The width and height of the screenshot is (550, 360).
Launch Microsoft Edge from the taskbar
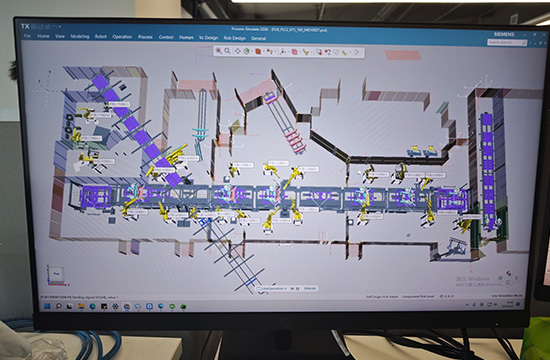[93, 306]
